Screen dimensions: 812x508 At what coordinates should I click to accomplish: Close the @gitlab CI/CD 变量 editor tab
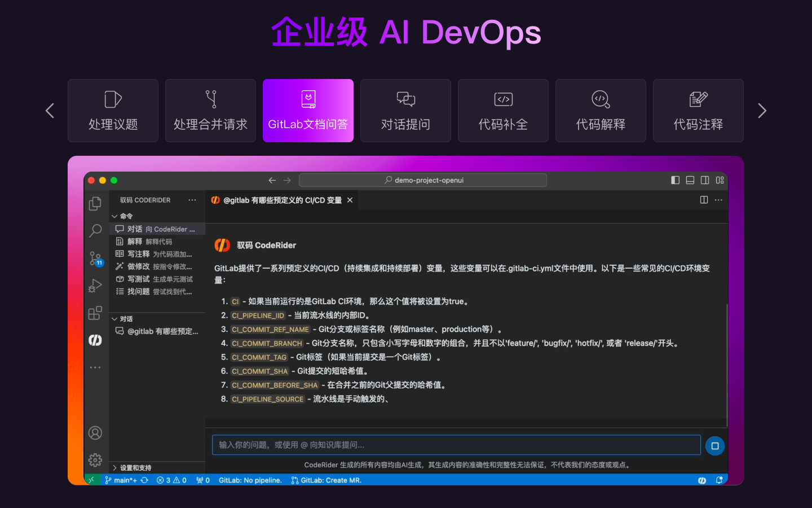click(x=350, y=200)
